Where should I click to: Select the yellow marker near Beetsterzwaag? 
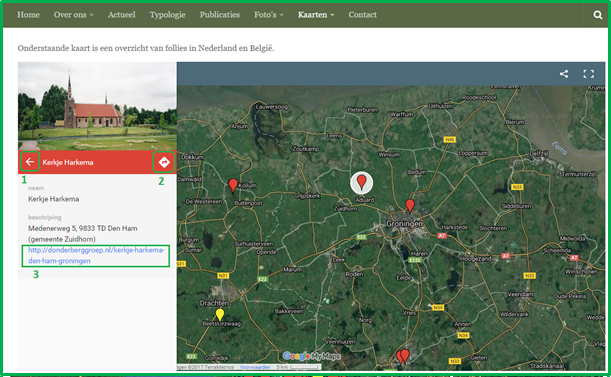click(220, 315)
